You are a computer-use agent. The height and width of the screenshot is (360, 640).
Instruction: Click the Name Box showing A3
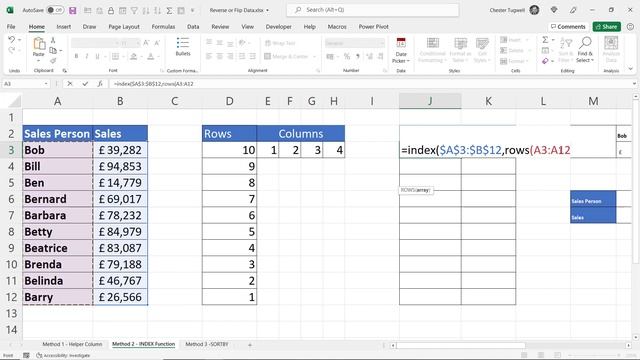[x=23, y=84]
